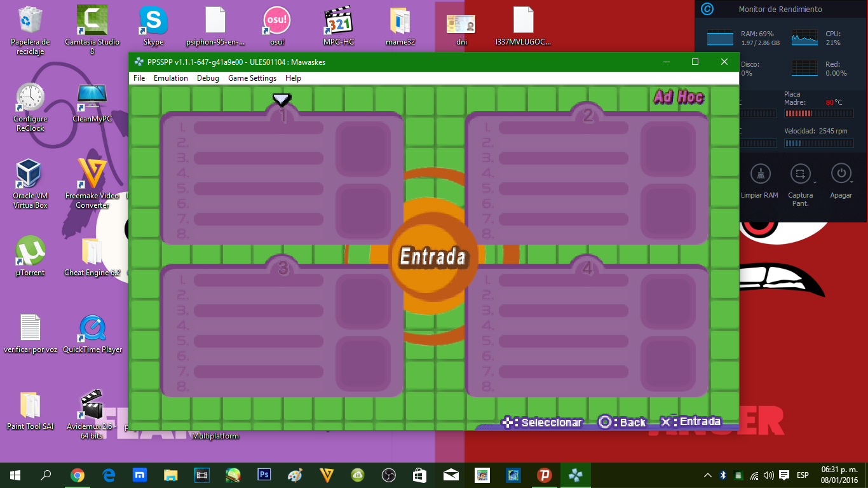Click the Apagar power icon
This screenshot has width=868, height=488.
[841, 173]
